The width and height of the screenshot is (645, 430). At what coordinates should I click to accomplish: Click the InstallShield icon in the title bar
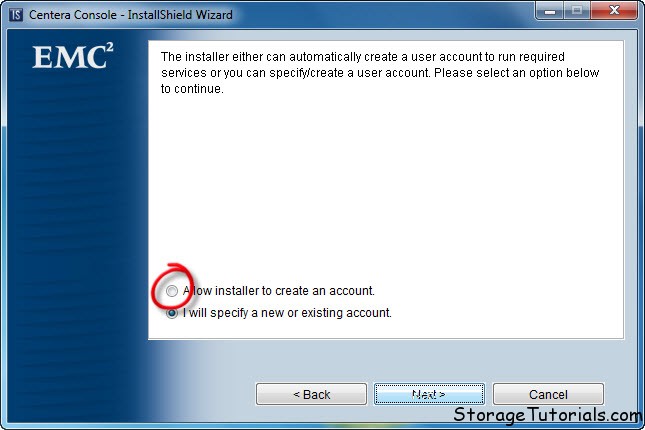[x=16, y=15]
